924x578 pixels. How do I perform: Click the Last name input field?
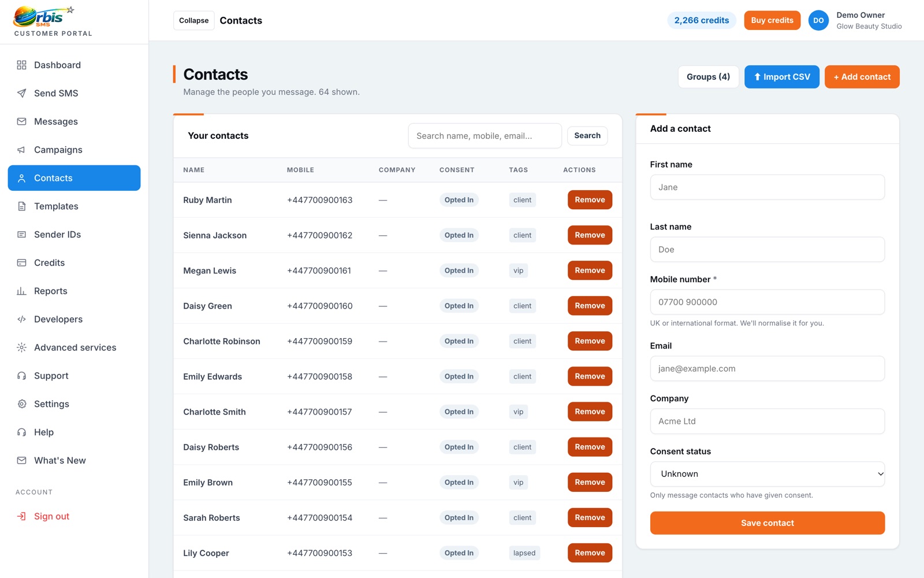point(767,250)
